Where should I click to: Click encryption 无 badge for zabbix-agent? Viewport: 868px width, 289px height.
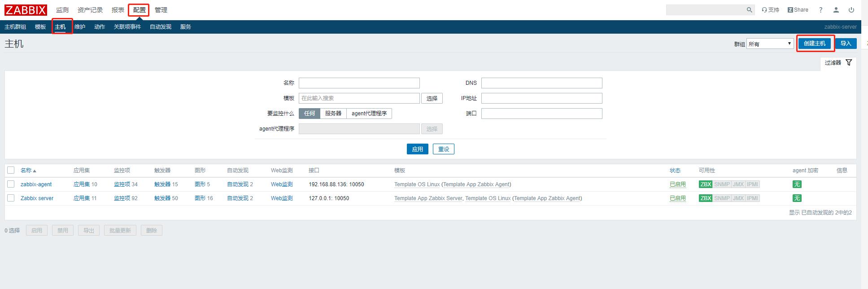pos(797,184)
